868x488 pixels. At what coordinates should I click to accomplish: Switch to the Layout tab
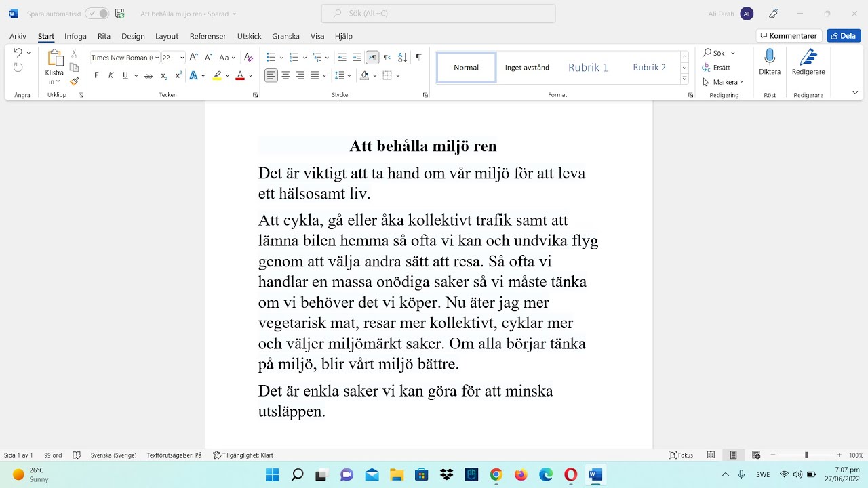(x=167, y=37)
